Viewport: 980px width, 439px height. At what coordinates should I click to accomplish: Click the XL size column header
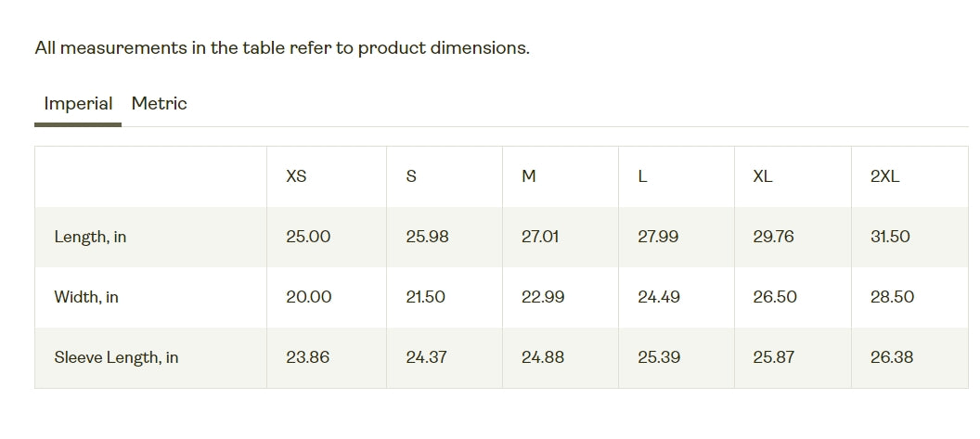click(x=763, y=177)
